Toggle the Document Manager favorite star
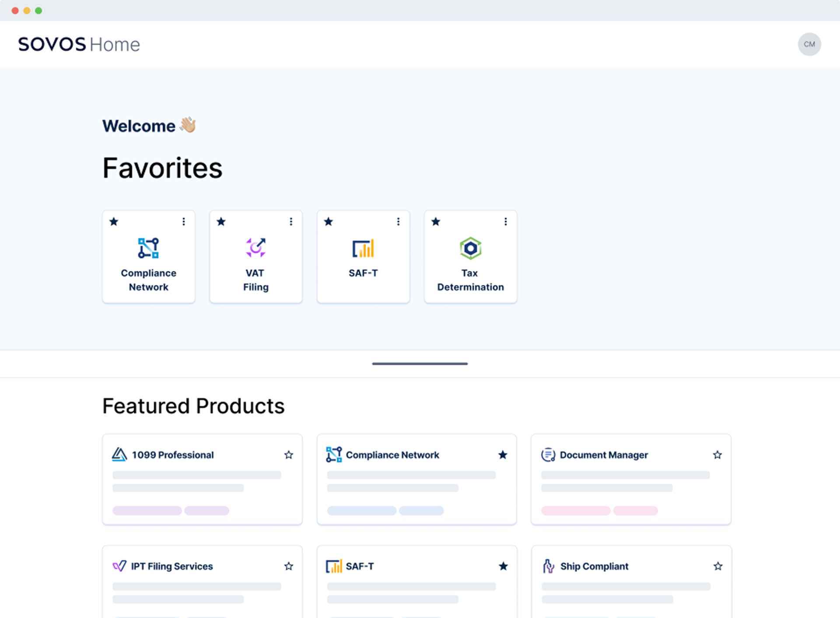Viewport: 840px width, 618px height. [x=717, y=455]
